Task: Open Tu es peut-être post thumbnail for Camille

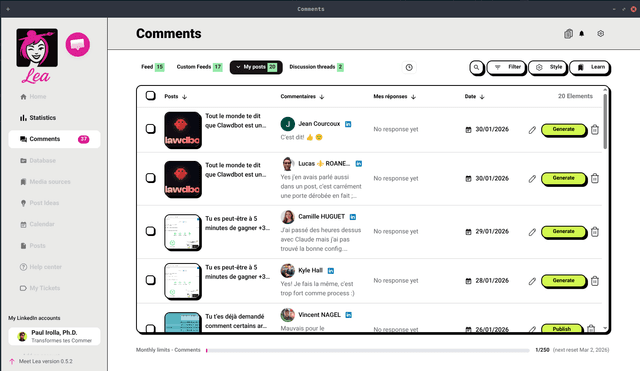Action: click(183, 232)
